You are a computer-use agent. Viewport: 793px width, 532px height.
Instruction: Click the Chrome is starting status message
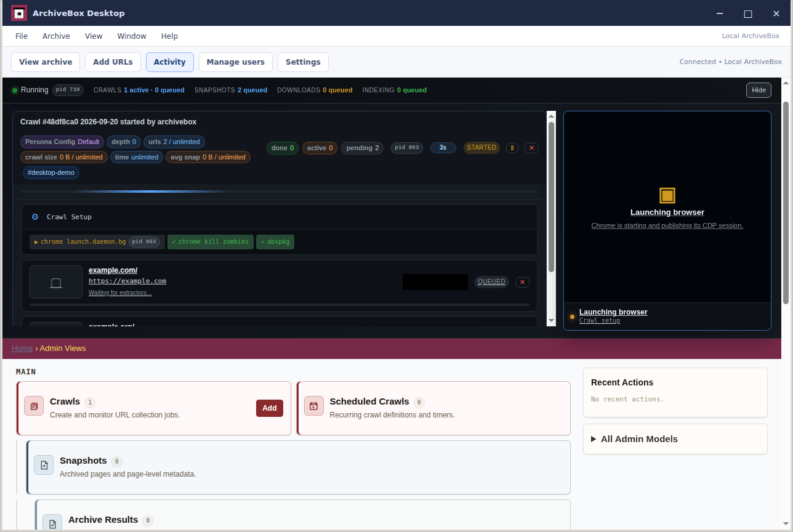667,226
